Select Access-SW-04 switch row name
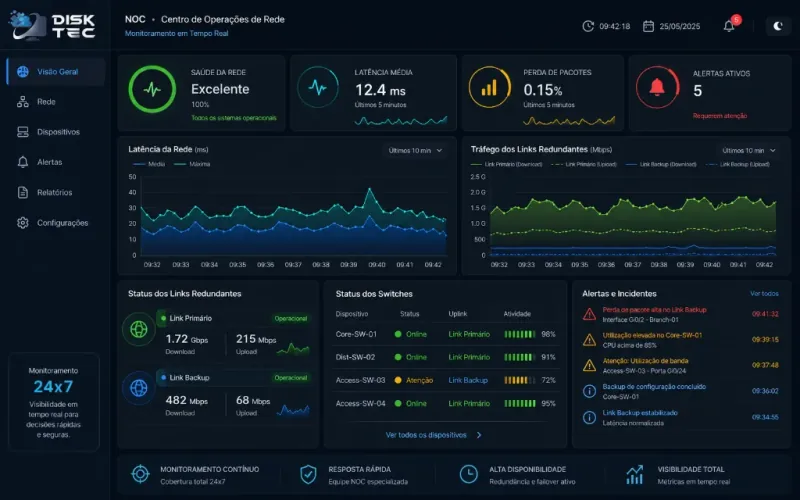 (x=360, y=403)
